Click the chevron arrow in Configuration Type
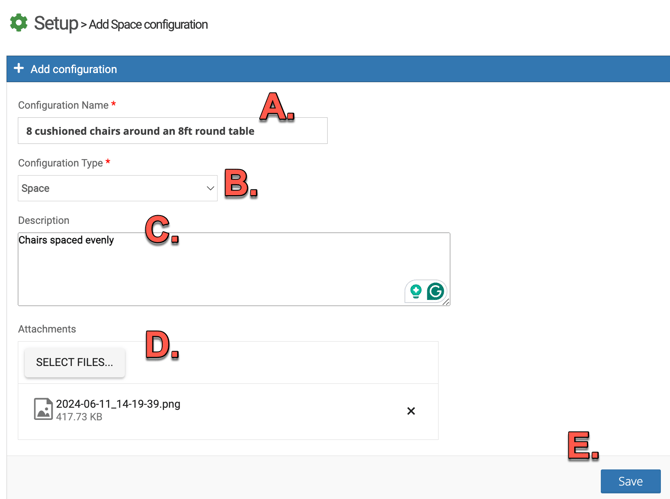Image resolution: width=670 pixels, height=499 pixels. coord(210,188)
